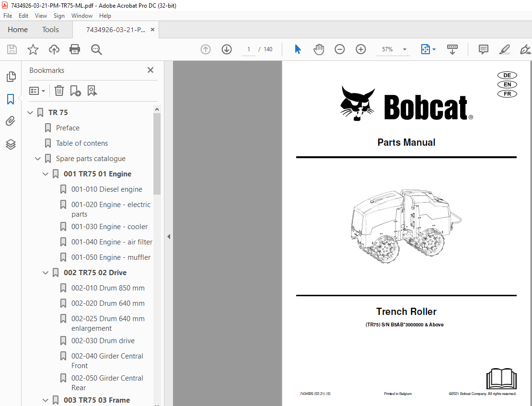This screenshot has height=406, width=532.
Task: Go to 002-030 Drum drive bookmark
Action: [103, 341]
